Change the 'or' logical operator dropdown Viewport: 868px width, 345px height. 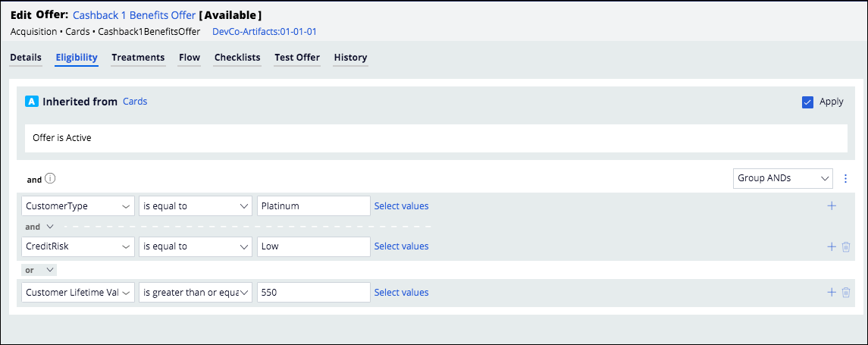[39, 269]
